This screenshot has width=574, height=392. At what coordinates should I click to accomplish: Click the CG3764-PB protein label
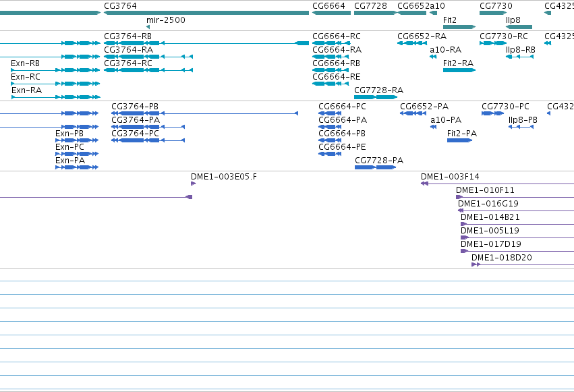[x=135, y=107]
